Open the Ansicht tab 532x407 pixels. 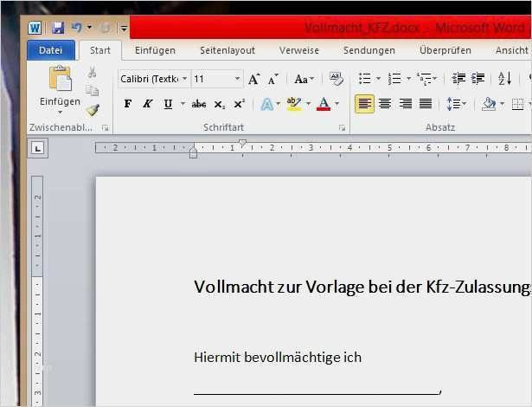coord(511,50)
